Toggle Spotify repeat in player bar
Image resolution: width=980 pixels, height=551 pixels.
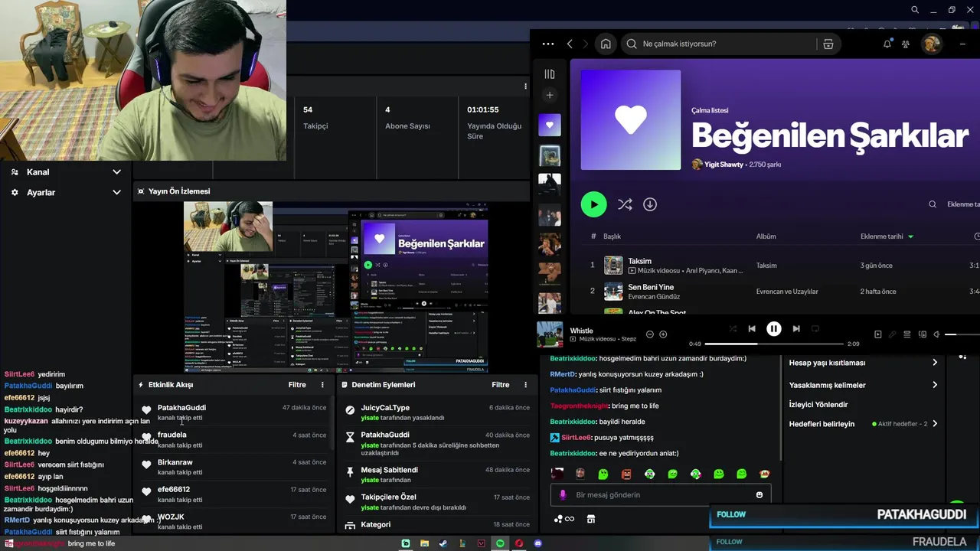[x=815, y=328]
